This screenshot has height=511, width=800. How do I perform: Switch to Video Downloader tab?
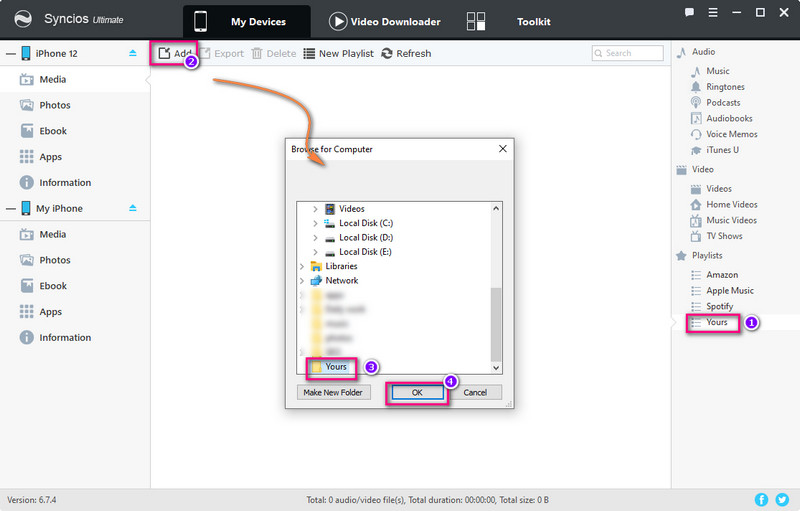point(385,21)
